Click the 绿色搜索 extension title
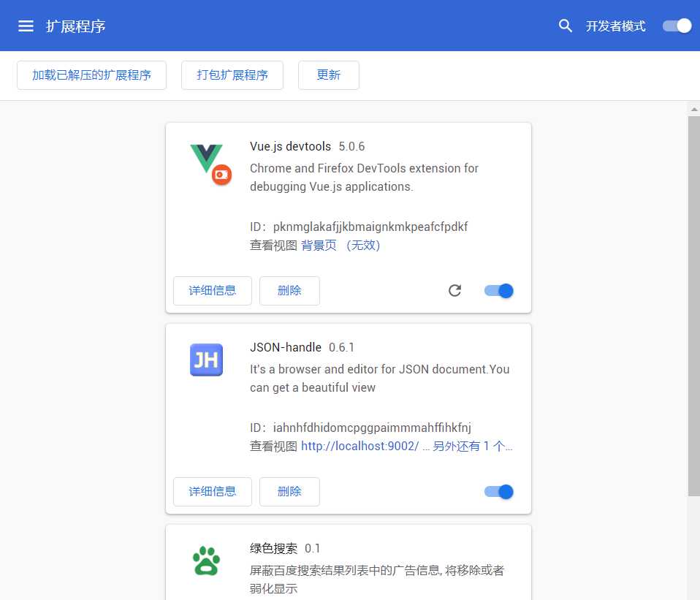700x600 pixels. click(273, 548)
